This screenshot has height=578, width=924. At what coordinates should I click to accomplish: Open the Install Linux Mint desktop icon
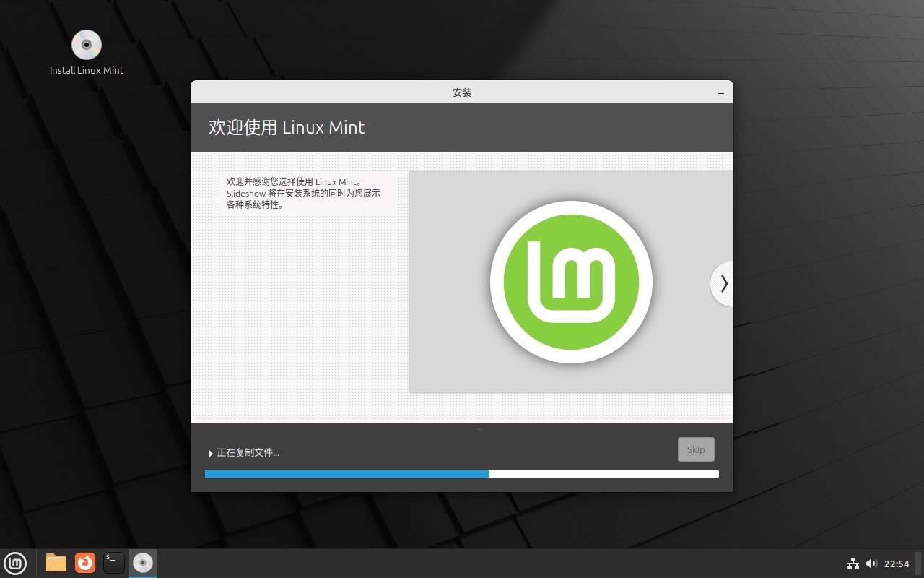tap(86, 43)
